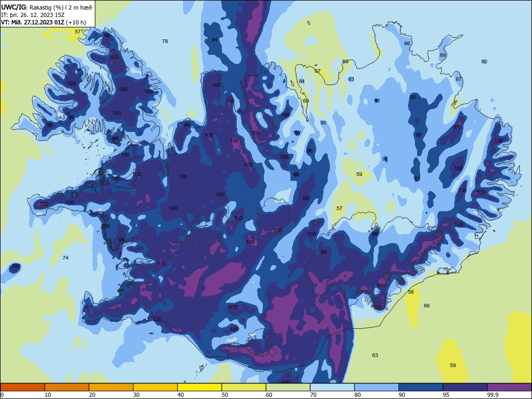Select the legend scale label '20'
Viewport: 532px width, 399px height.
point(92,395)
